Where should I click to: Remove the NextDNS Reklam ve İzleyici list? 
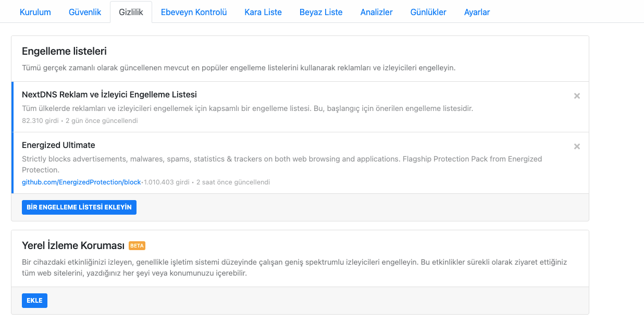(577, 96)
